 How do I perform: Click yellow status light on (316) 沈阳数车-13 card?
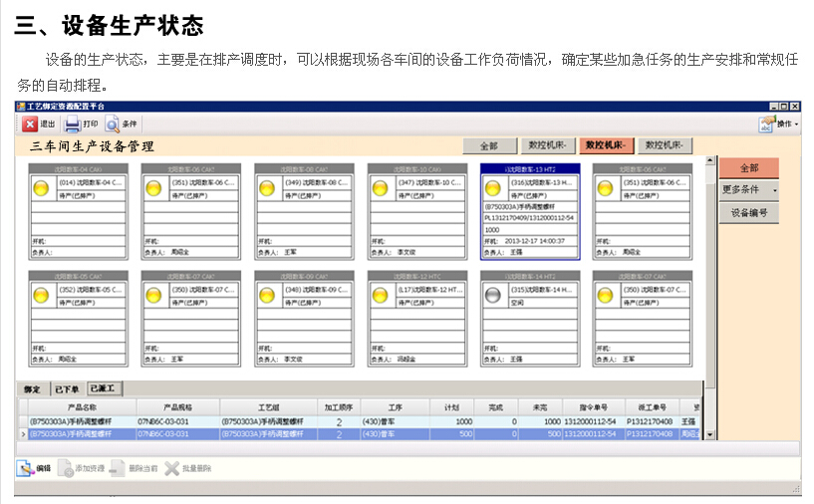click(492, 188)
